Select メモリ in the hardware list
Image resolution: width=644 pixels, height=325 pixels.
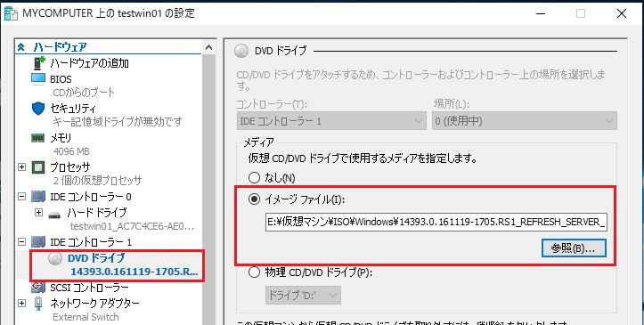coord(61,138)
